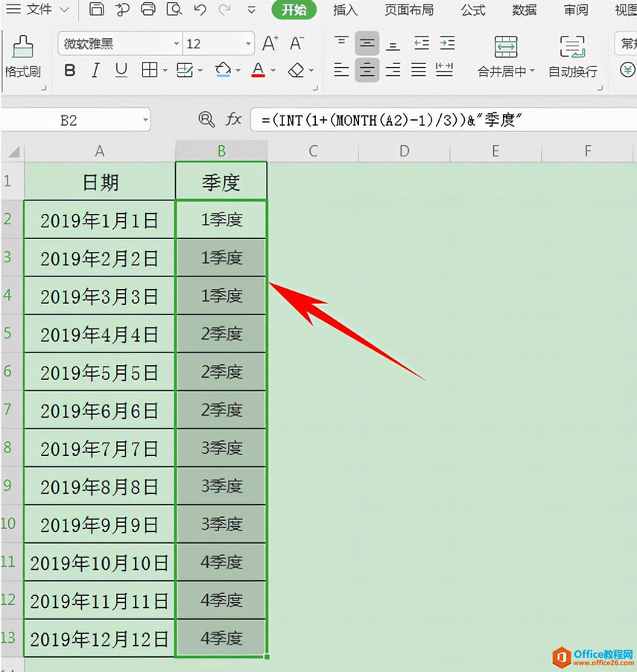Apply the fill color bucket
The width and height of the screenshot is (637, 672).
(223, 69)
